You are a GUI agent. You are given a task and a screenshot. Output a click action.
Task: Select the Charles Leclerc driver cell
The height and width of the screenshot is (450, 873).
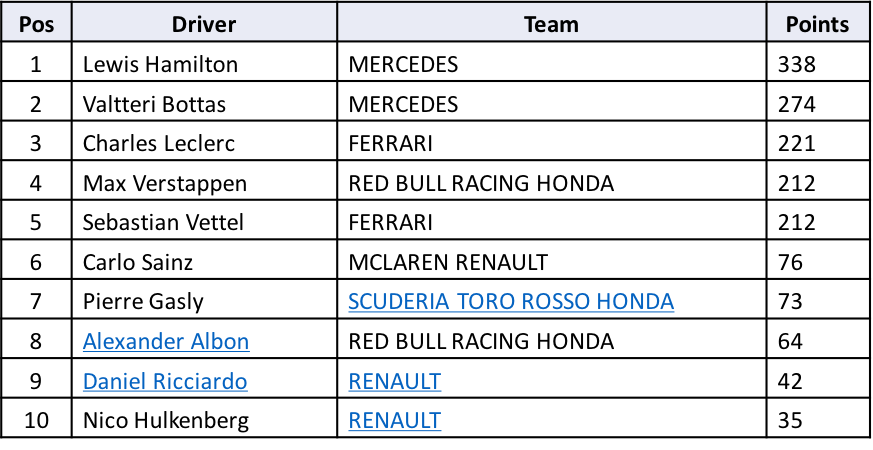pyautogui.click(x=204, y=143)
